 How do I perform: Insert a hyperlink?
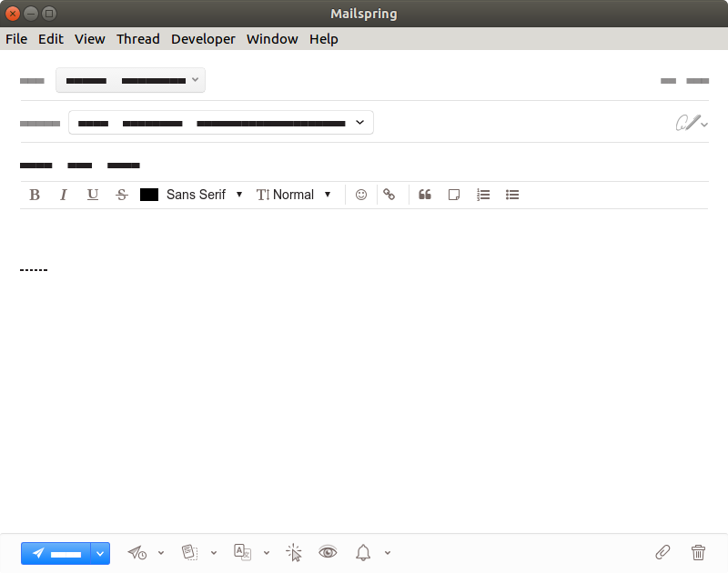pyautogui.click(x=389, y=195)
